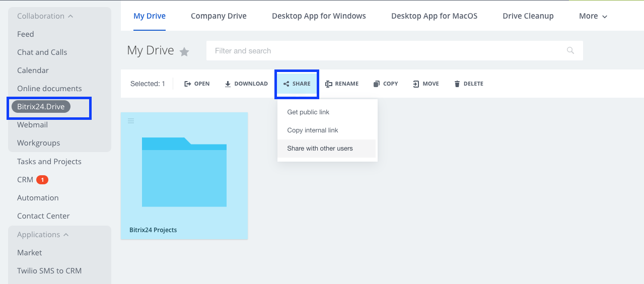
Task: Open Calendar in the sidebar
Action: tap(33, 70)
